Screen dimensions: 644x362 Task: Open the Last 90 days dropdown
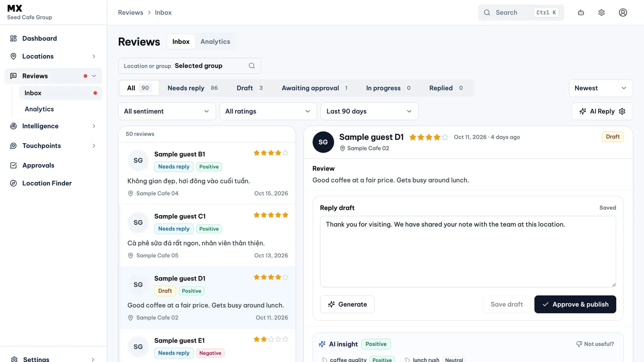369,111
